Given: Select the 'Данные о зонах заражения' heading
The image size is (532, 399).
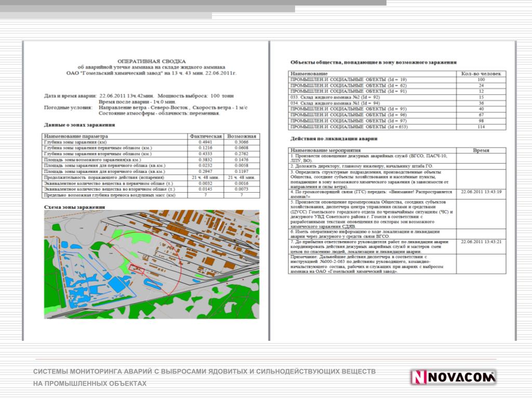Looking at the screenshot, I should (79, 125).
